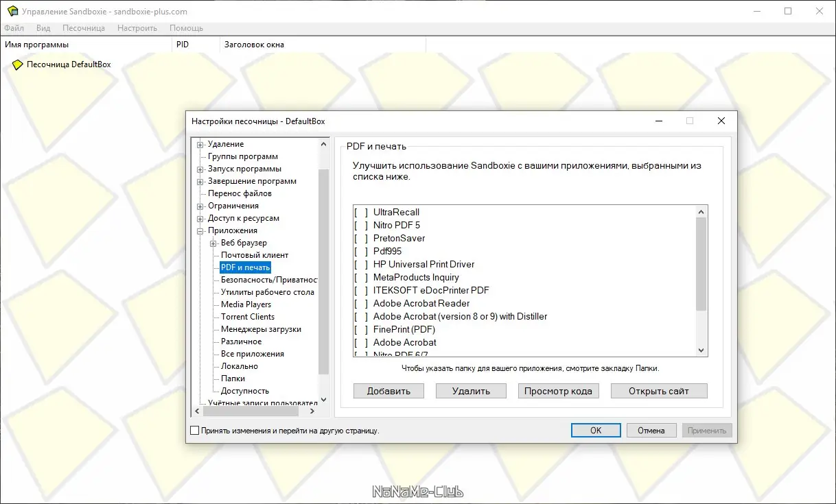The width and height of the screenshot is (836, 504).
Task: Click application list scrollbar up arrow
Action: point(701,212)
